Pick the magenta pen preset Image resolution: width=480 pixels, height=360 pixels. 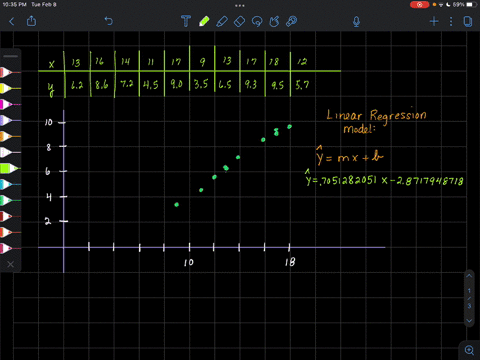10,104
